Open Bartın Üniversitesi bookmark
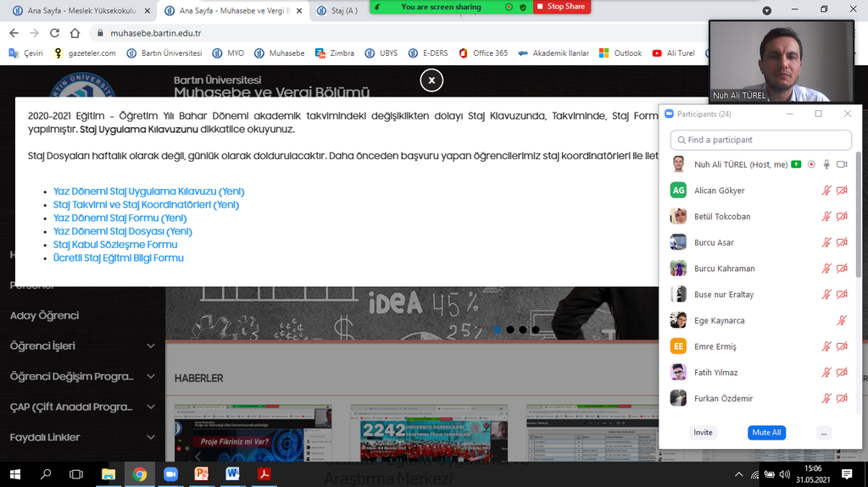Screen dimensions: 868x487 point(164,53)
